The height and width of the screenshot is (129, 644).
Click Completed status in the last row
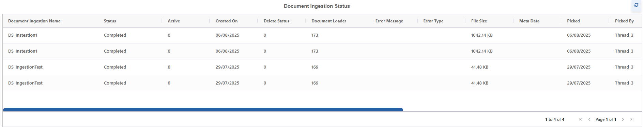tap(115, 83)
